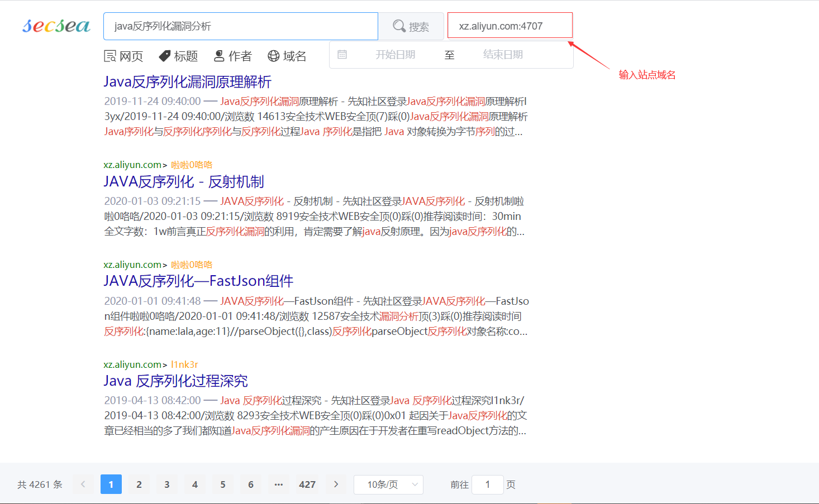Open result Java反序列化漏洞原理解析
Image resolution: width=819 pixels, height=504 pixels.
click(187, 82)
